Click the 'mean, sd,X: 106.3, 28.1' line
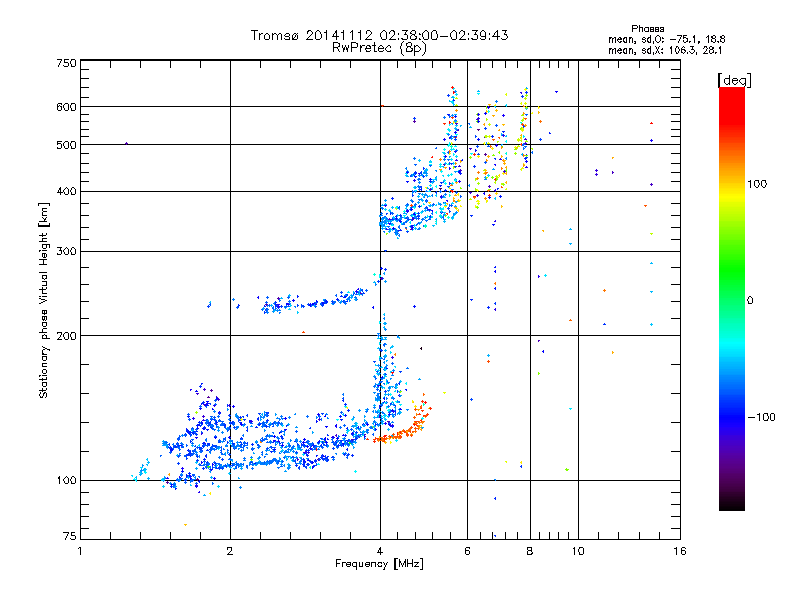Image resolution: width=800 pixels, height=600 pixels. point(665,51)
